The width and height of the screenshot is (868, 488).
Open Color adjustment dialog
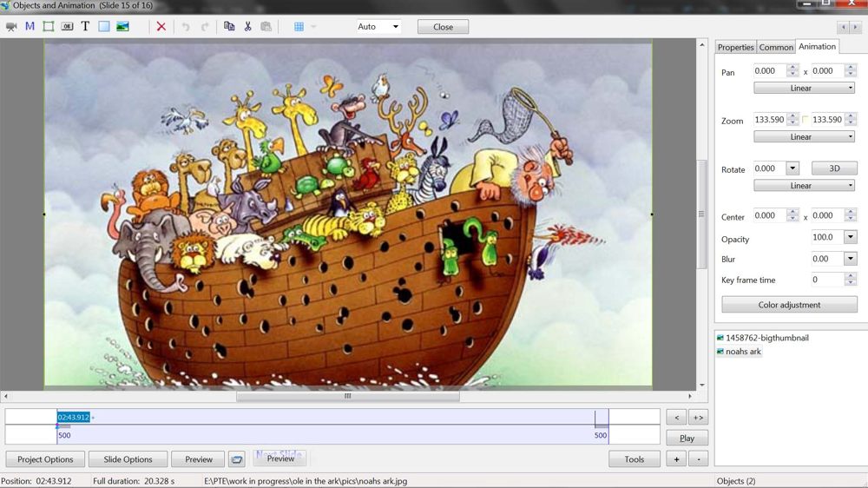tap(789, 305)
